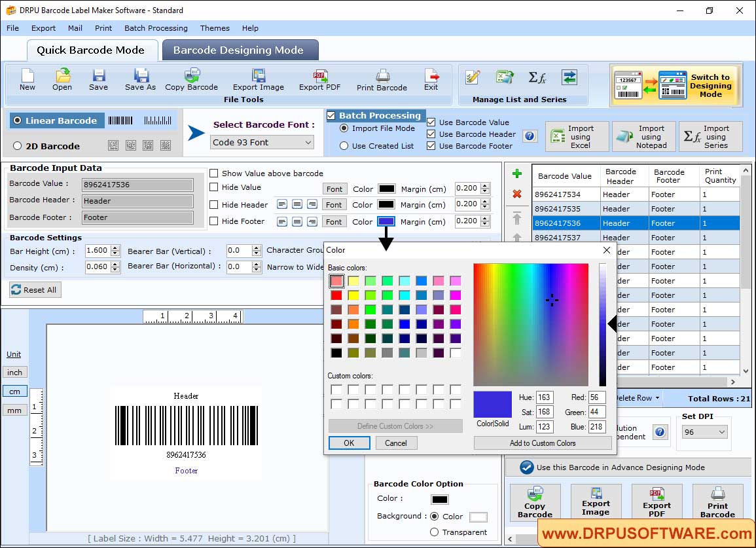Decrease footer margin spinner
This screenshot has width=756, height=548.
point(486,224)
